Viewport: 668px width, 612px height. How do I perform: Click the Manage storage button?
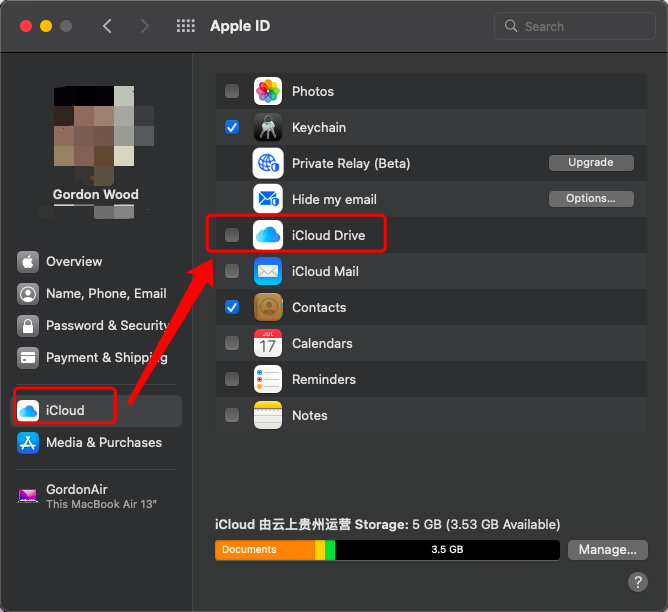pos(608,550)
